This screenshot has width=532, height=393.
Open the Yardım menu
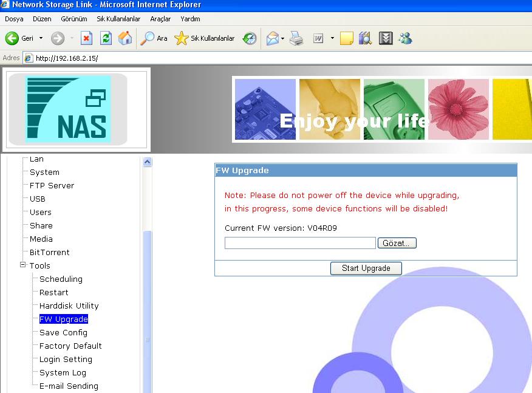(190, 19)
